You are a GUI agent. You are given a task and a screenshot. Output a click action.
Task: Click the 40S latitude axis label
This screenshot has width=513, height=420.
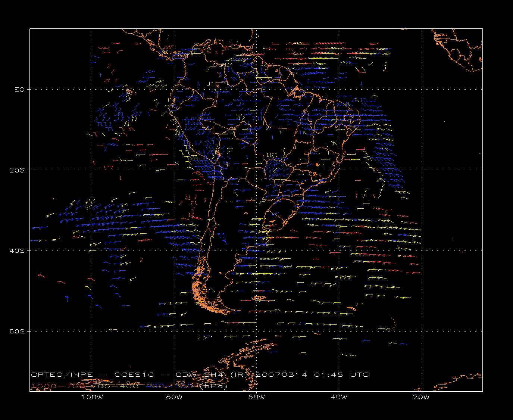point(17,251)
